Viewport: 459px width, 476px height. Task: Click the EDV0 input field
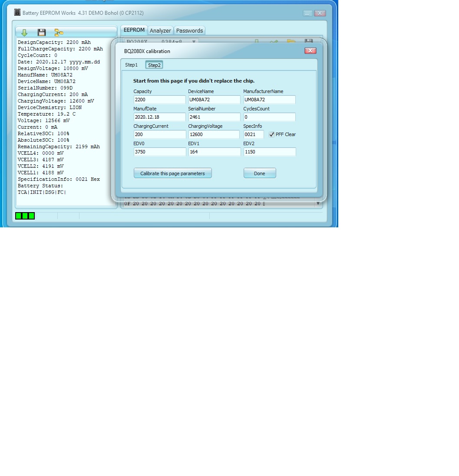pos(159,152)
